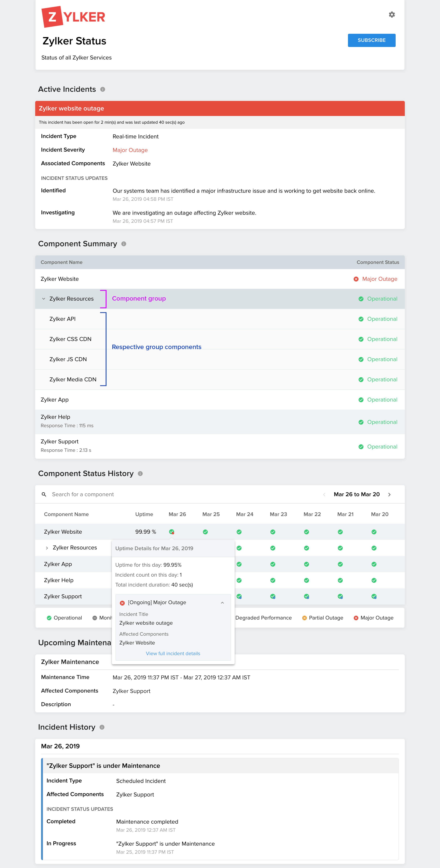Click Zylker Support Mar 20 status icon
The height and width of the screenshot is (868, 440).
coord(374,596)
